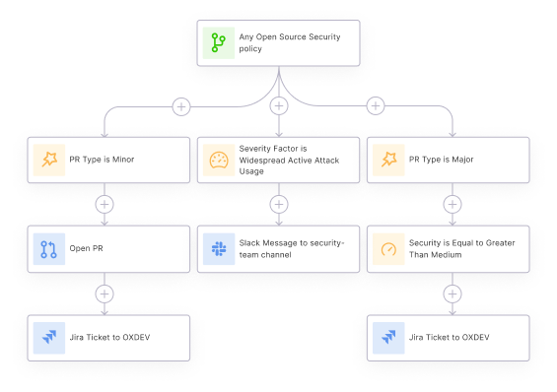The height and width of the screenshot is (392, 557).
Task: Select Slack Message to security-team channel node
Action: point(278,249)
